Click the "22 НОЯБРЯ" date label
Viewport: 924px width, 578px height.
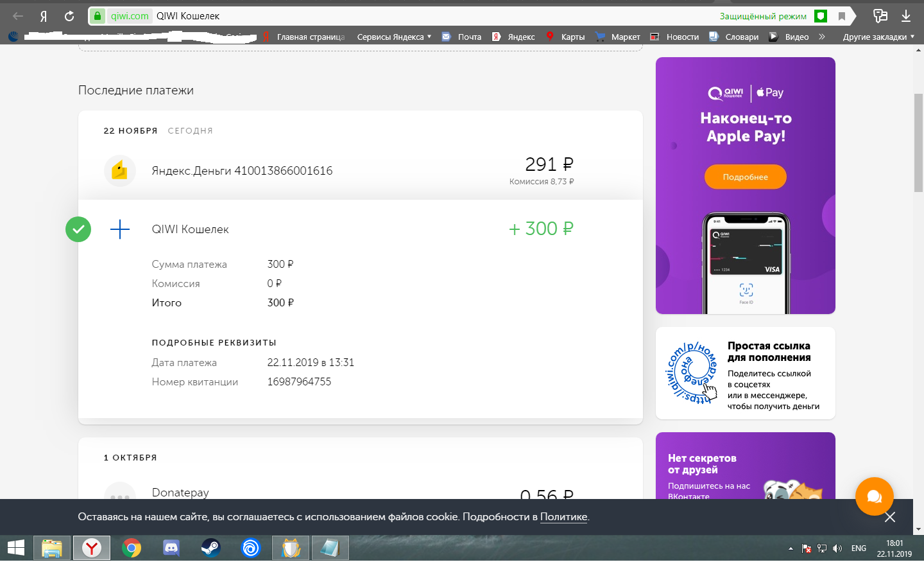(131, 130)
